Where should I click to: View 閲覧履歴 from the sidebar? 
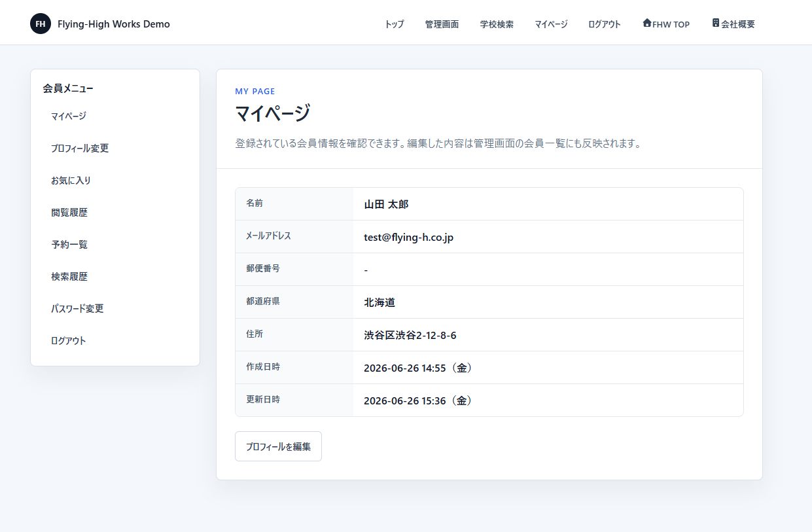pos(115,212)
